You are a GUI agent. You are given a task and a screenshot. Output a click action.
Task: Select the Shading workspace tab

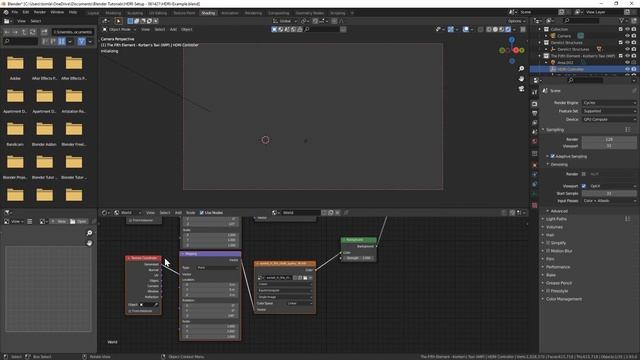pos(208,13)
